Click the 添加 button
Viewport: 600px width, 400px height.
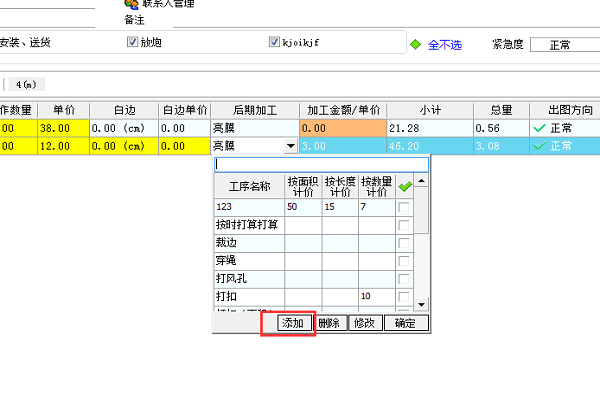(x=293, y=323)
